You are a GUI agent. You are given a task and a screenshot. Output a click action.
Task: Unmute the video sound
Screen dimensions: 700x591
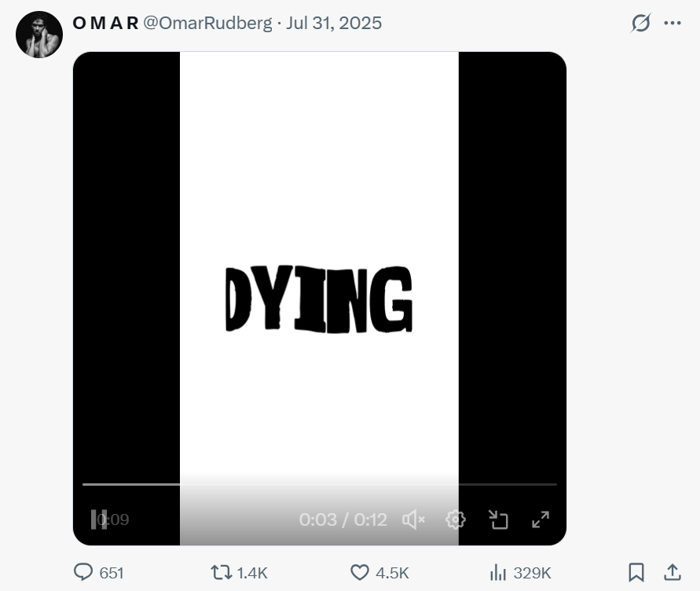pos(413,519)
